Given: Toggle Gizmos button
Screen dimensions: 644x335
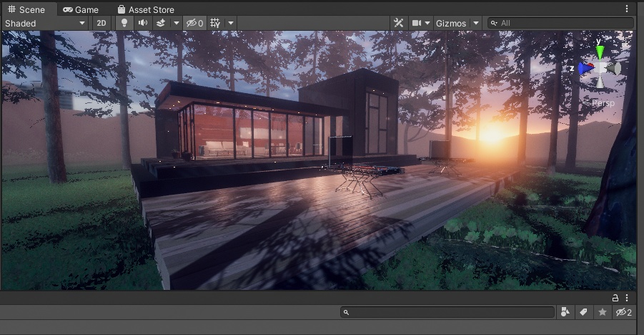Looking at the screenshot, I should point(451,24).
